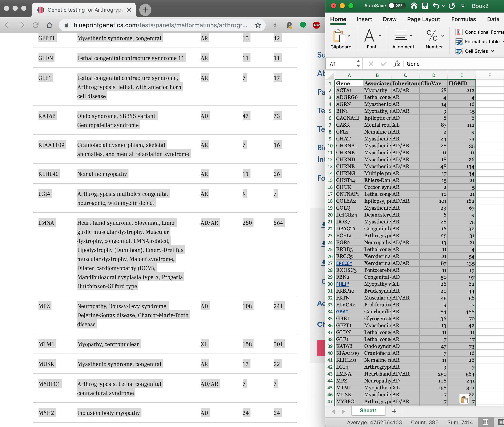Viewport: 504px width, 427px height.
Task: Click the ERCC6* hyperlink cell
Action: click(x=344, y=263)
